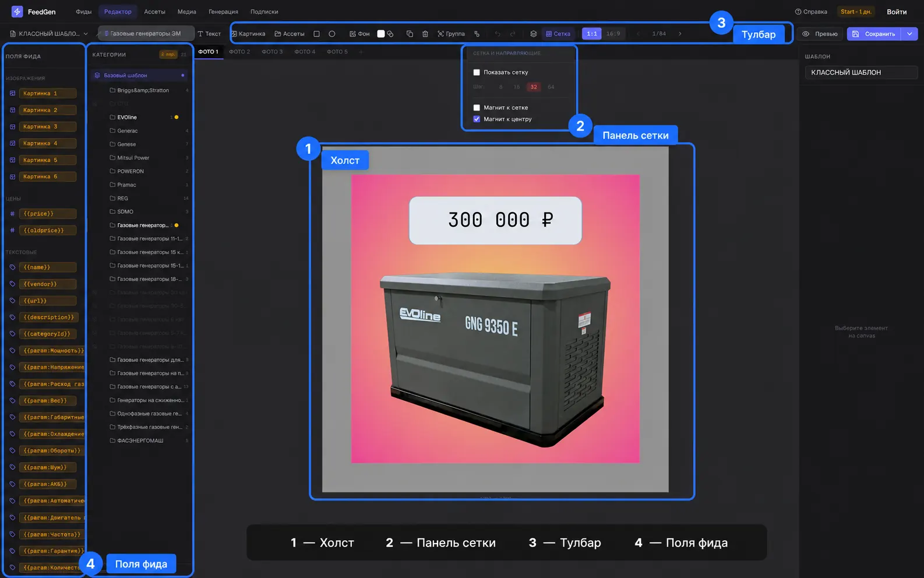Click hash icon beside {{price}} field
This screenshot has width=924, height=578.
coord(12,214)
